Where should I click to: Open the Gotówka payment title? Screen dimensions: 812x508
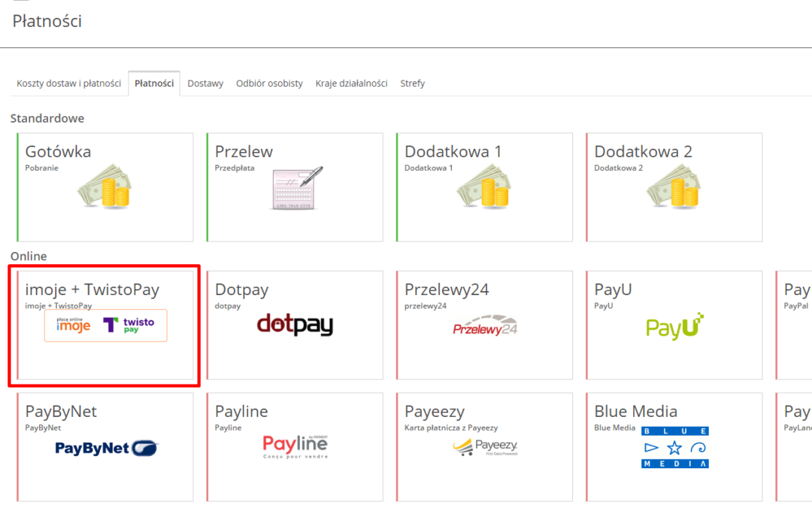58,151
